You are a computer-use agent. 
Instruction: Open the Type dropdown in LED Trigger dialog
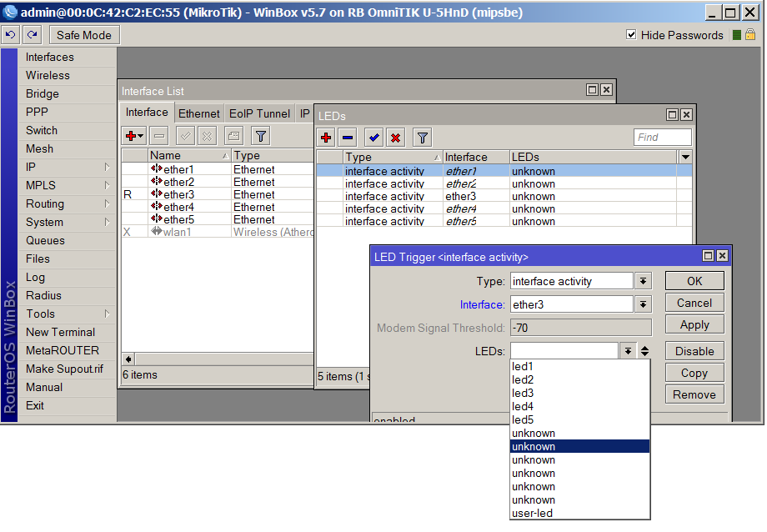[643, 281]
